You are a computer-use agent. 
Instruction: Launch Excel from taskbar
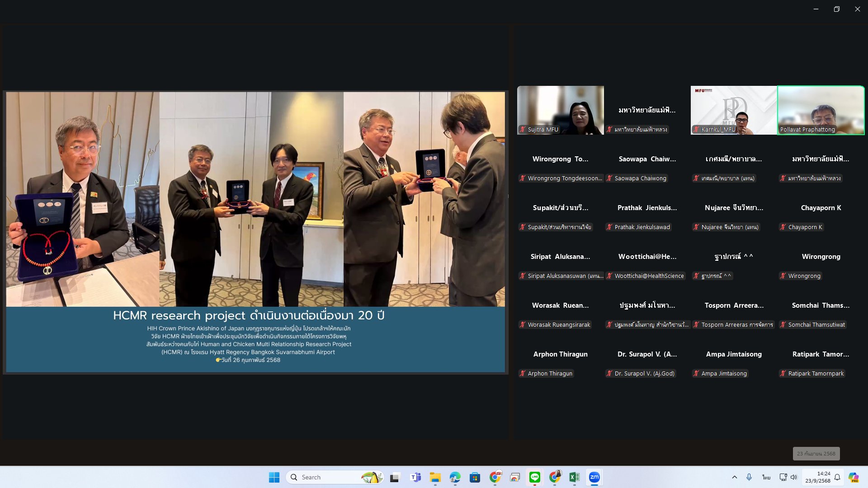[x=574, y=477]
